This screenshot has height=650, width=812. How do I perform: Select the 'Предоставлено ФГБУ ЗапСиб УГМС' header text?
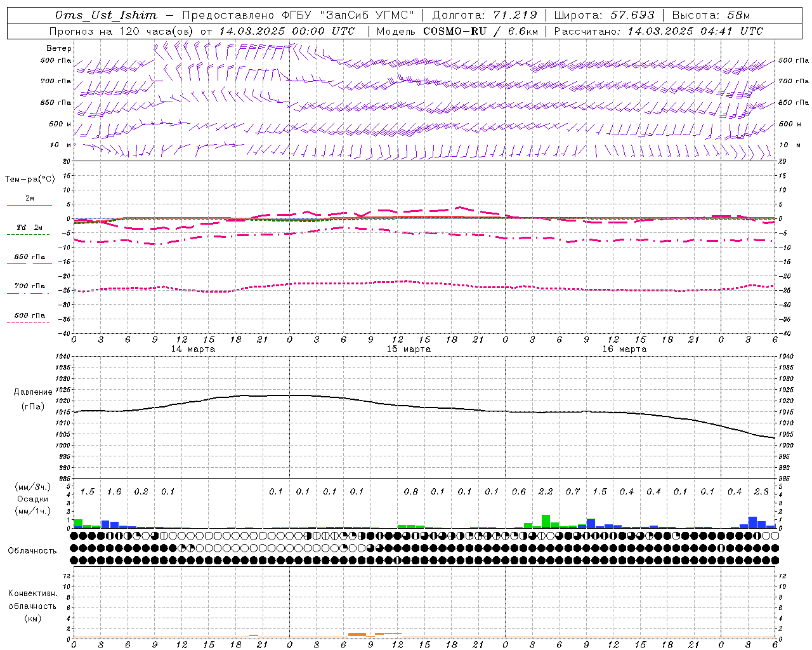pos(298,15)
